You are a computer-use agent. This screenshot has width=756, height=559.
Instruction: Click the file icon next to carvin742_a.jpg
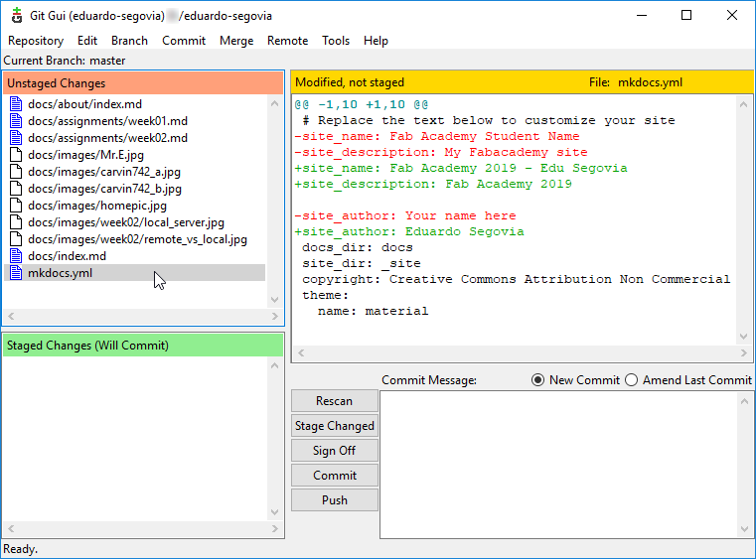(x=16, y=171)
